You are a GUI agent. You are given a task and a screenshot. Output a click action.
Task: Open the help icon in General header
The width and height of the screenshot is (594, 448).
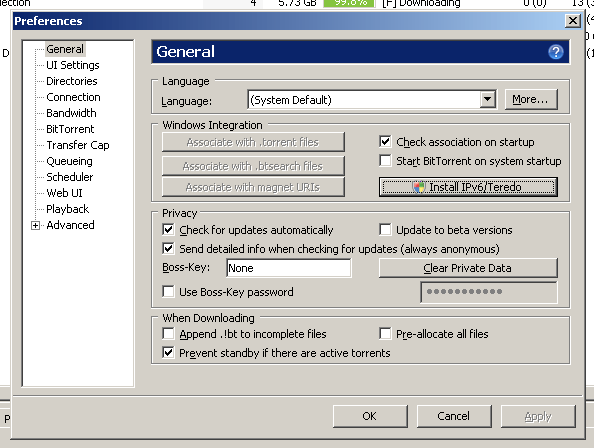click(555, 52)
